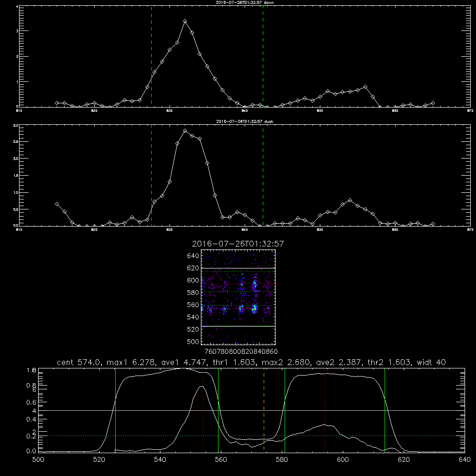Click y-axis label 580 beside the spectral image
476x476 pixels.
(x=193, y=293)
